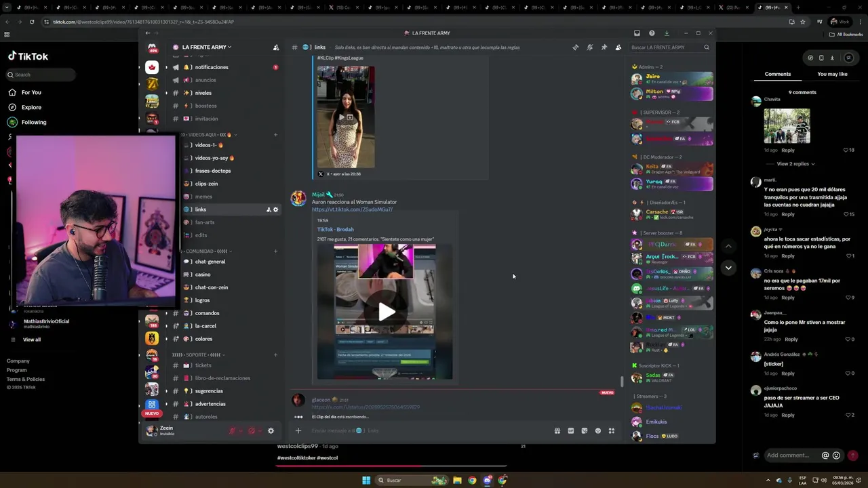The image size is (868, 488).
Task: Click create invite icon on links channel
Action: [x=269, y=209]
